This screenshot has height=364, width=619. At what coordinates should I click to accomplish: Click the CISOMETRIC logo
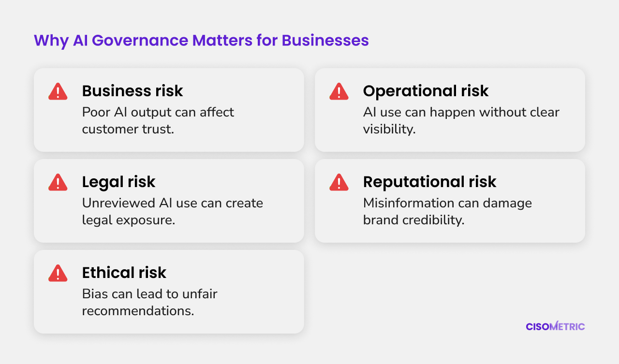click(x=555, y=326)
